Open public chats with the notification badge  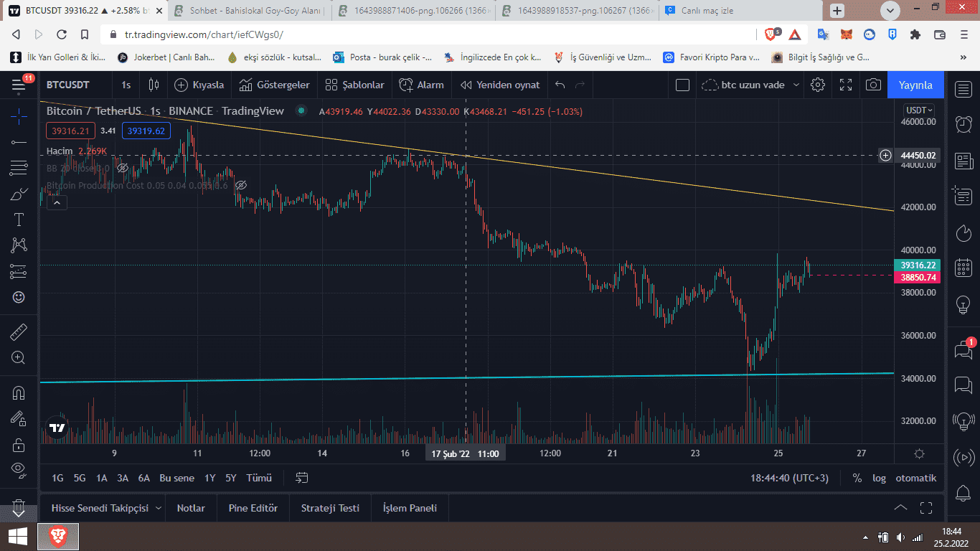pos(963,349)
